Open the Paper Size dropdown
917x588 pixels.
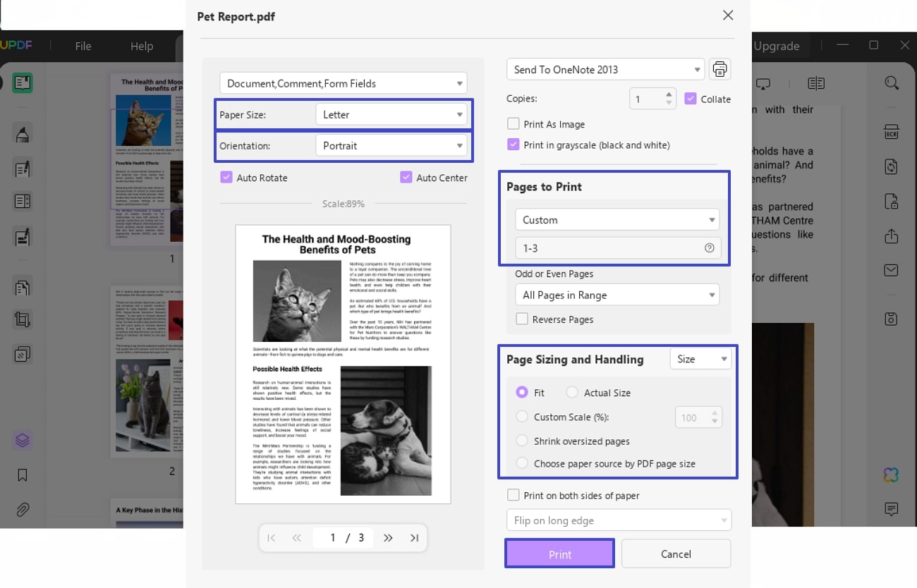click(392, 114)
